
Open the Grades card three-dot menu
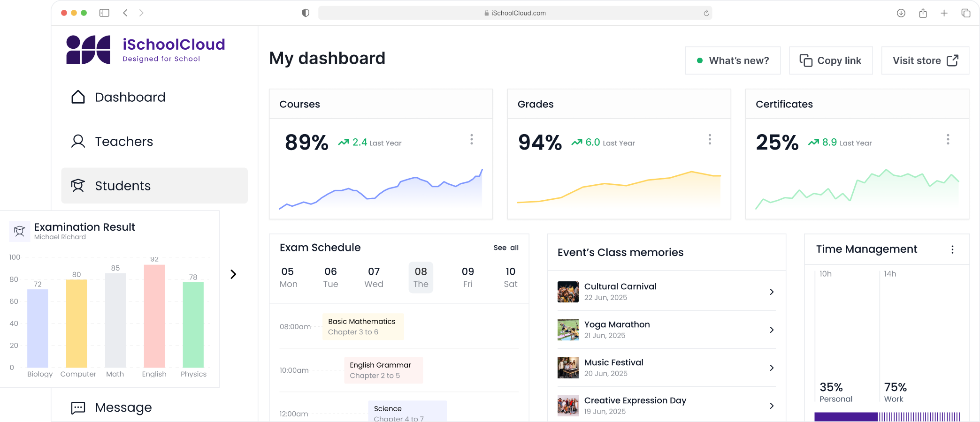(710, 139)
